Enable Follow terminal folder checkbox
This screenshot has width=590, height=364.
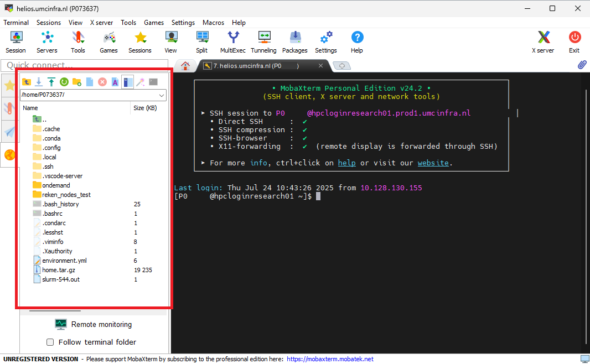[50, 342]
